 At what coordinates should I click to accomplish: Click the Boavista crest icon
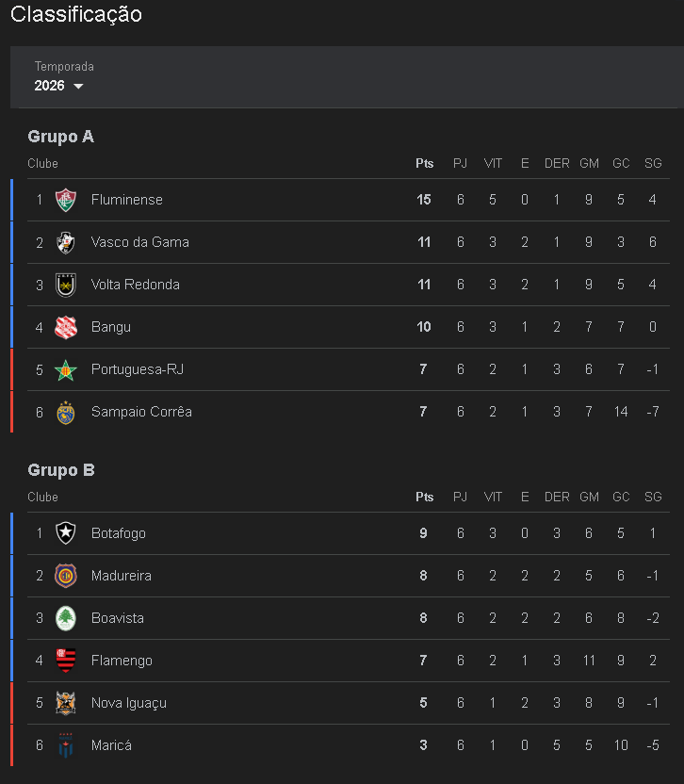click(x=65, y=618)
